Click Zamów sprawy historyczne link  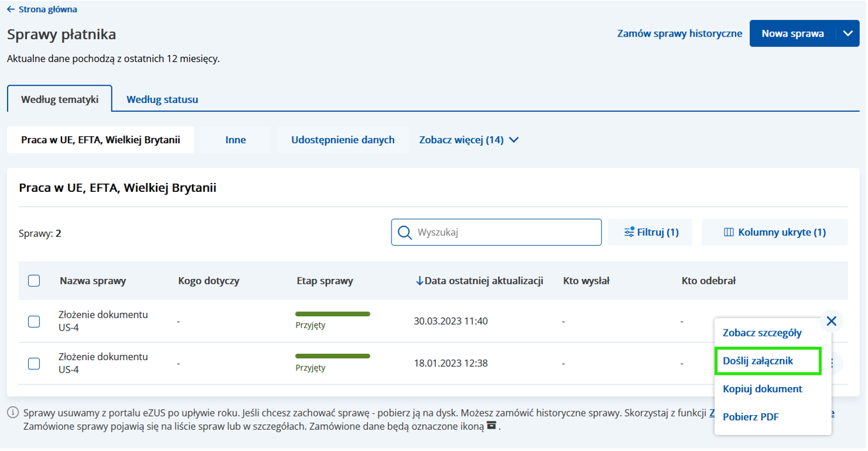(679, 34)
